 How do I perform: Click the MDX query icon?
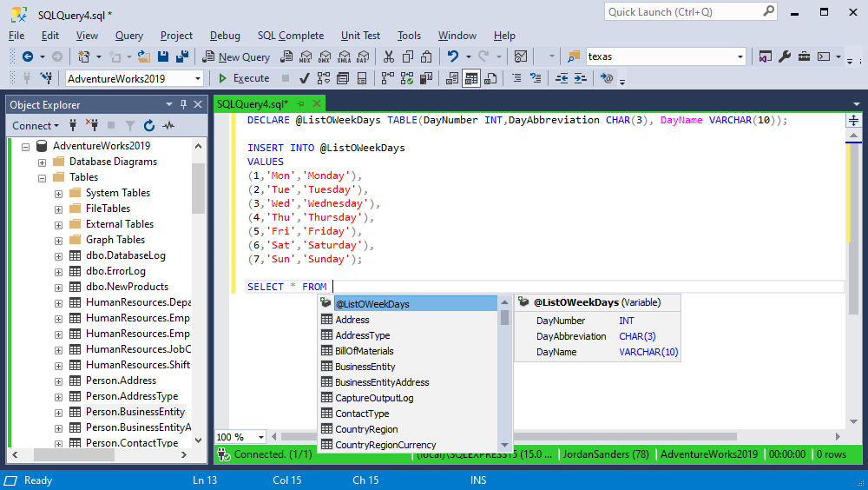pos(305,56)
